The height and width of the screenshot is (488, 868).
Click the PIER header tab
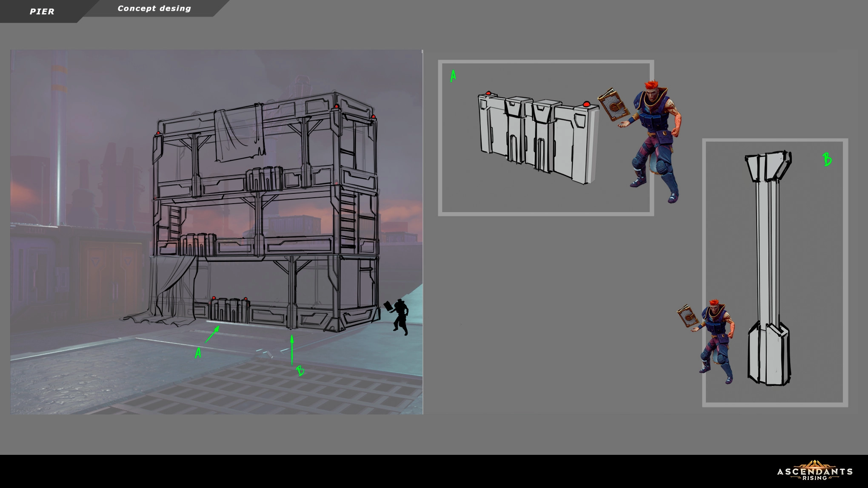42,11
